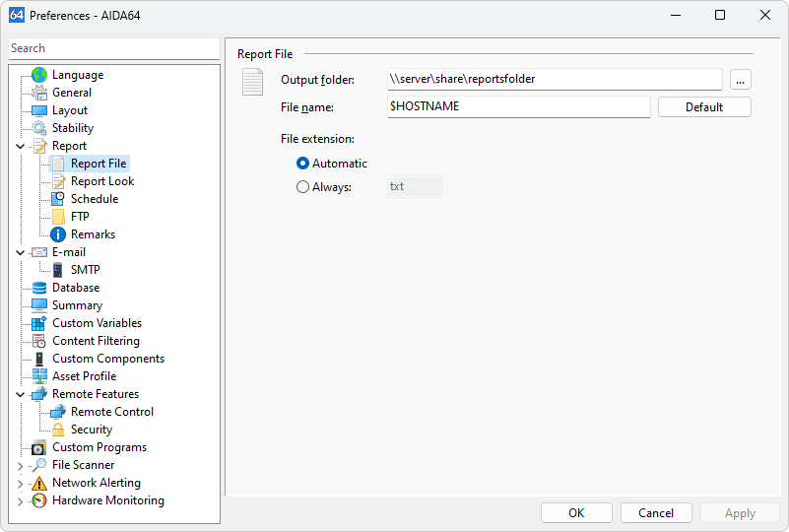This screenshot has height=532, width=789.
Task: Expand the File Scanner tree node
Action: tap(20, 465)
